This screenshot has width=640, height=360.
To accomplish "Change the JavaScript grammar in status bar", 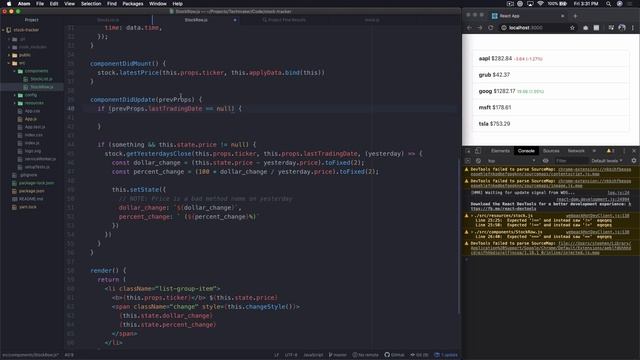I will (313, 355).
